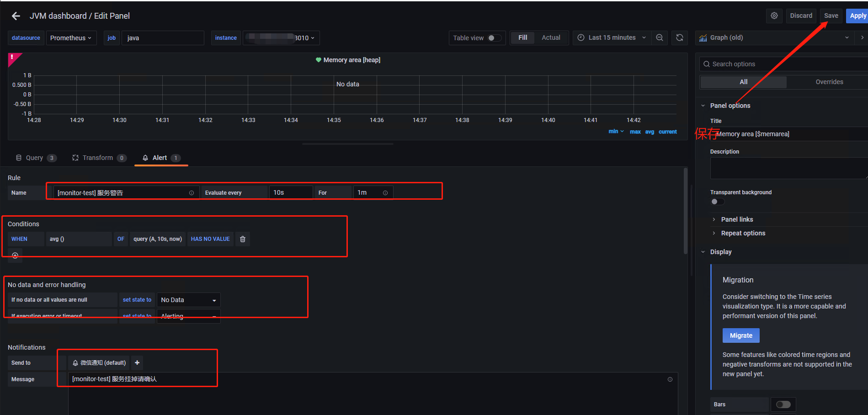Add notification channel with plus button
Screen dimensions: 868x415
[137, 363]
